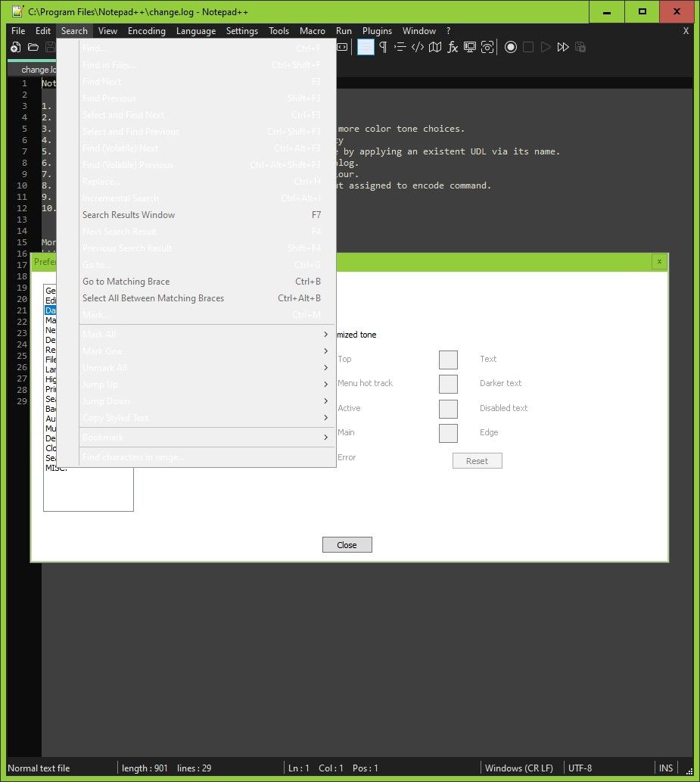Create a new file with the toolbar icon

[x=15, y=47]
